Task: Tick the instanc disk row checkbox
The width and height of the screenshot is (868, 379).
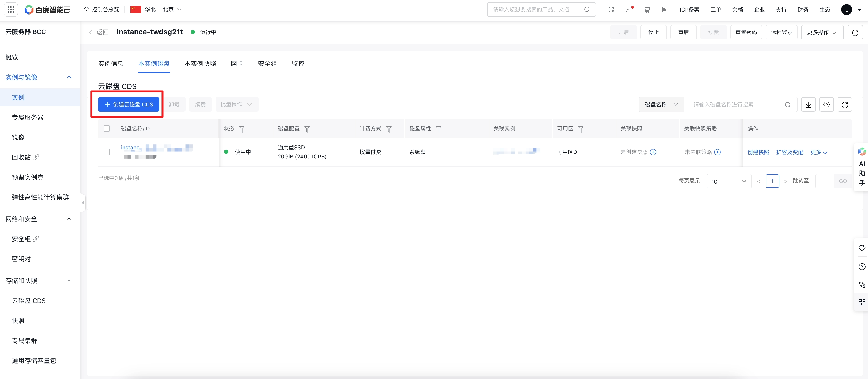Action: (x=107, y=152)
